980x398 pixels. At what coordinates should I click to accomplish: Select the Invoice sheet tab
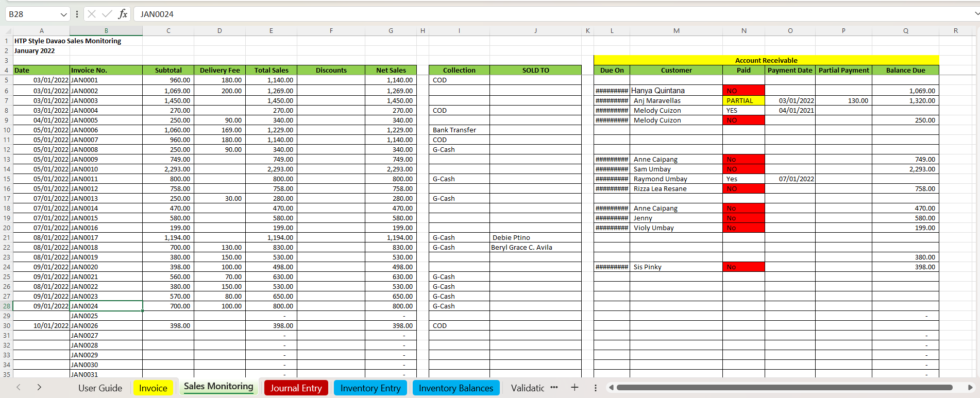[x=153, y=388]
